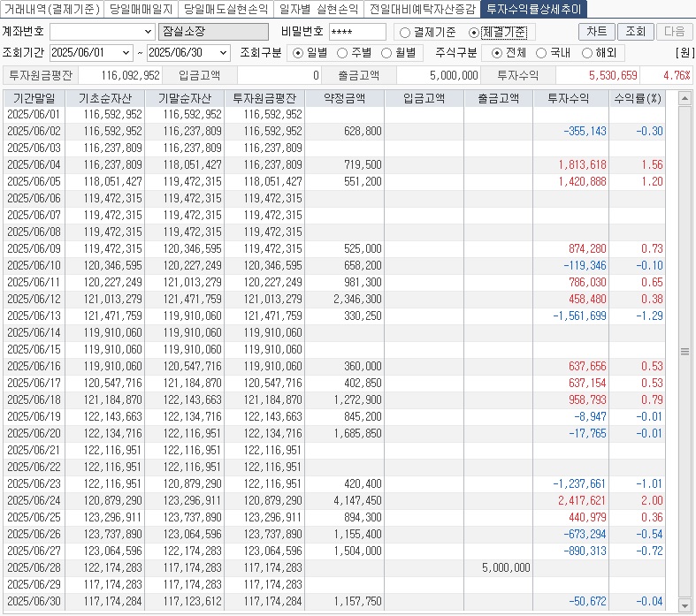The image size is (696, 616).
Task: Click the scrollbar down arrow
Action: pos(684,605)
